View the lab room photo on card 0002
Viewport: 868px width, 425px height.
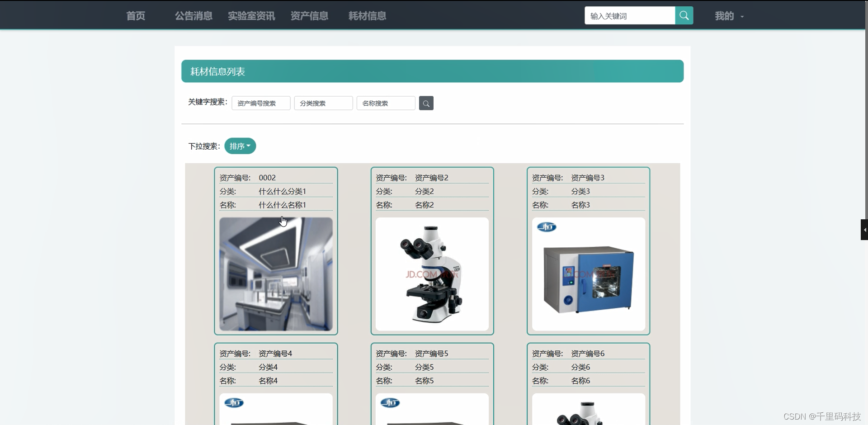275,274
